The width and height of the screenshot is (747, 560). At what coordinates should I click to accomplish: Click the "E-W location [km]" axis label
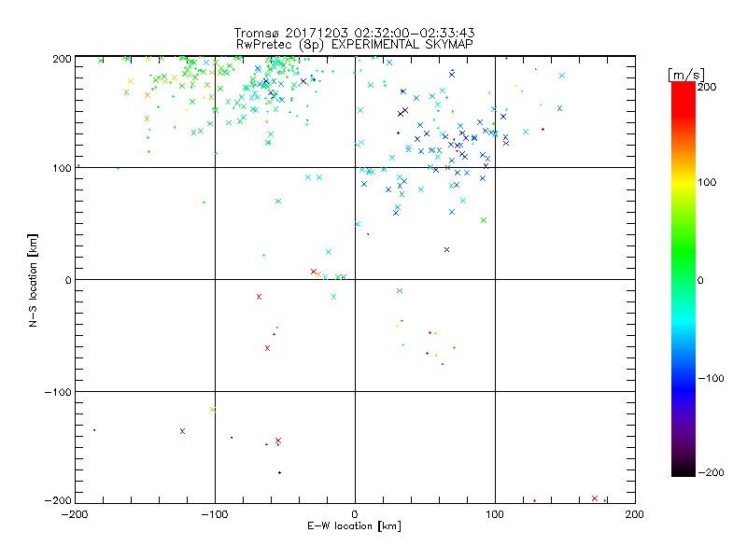pyautogui.click(x=354, y=525)
